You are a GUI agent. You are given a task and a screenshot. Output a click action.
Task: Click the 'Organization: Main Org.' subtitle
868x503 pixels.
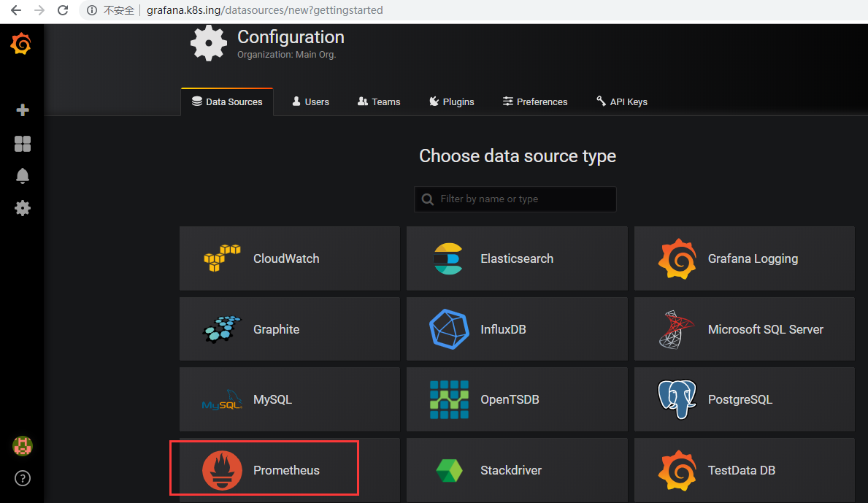287,54
